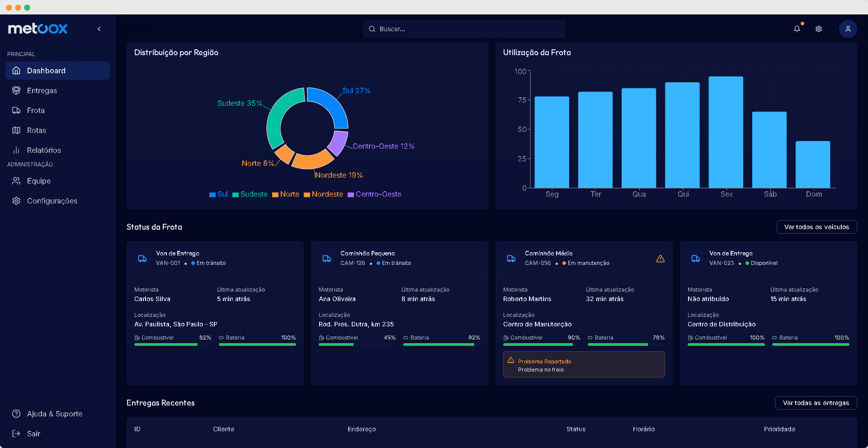Click the Sáb bar in Utilização chart
This screenshot has height=448, width=868.
(769, 150)
